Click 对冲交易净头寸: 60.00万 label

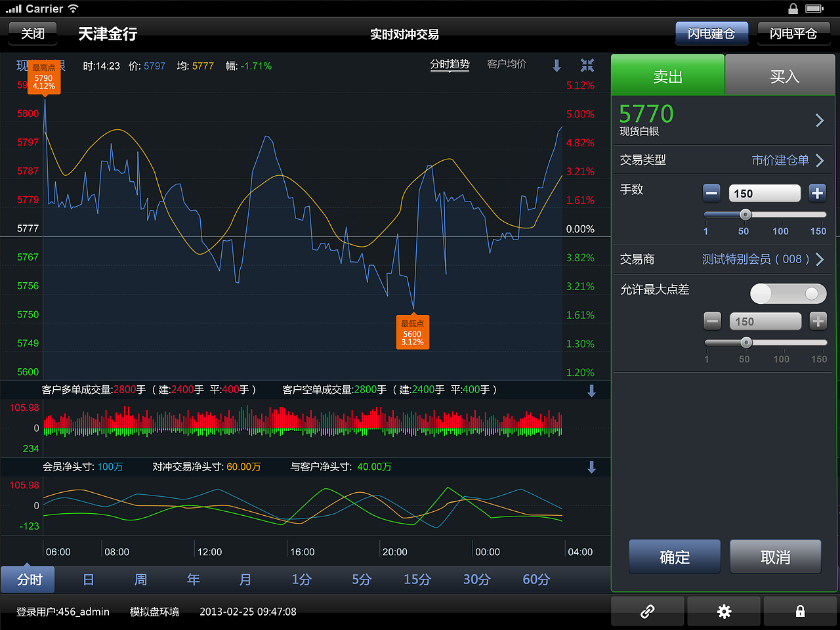point(207,467)
